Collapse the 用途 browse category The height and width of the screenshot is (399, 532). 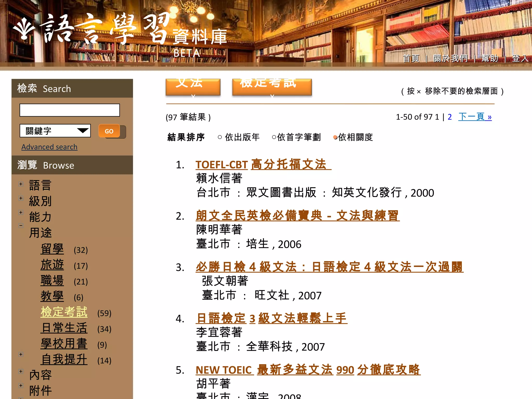[x=21, y=225]
